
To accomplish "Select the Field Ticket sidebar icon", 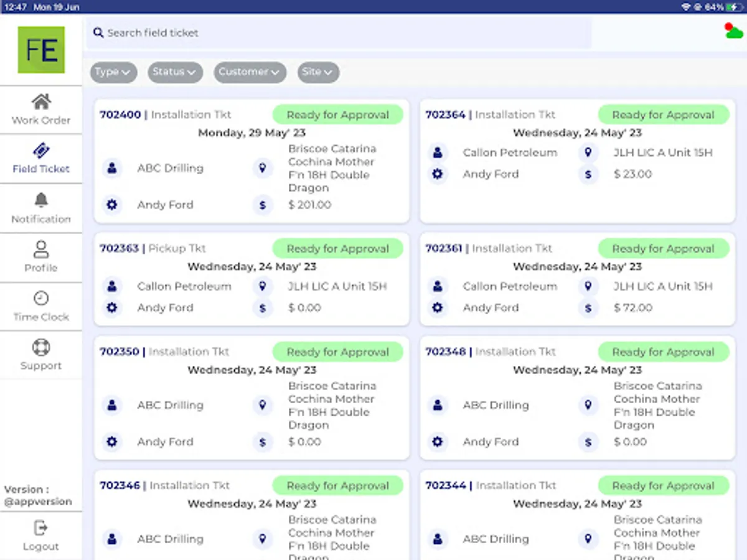I will pos(41,150).
